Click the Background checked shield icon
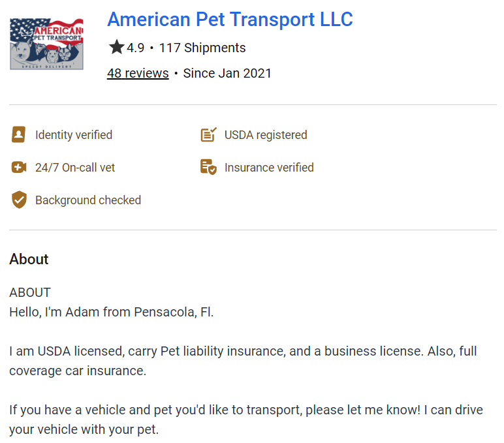The image size is (504, 443). click(19, 200)
